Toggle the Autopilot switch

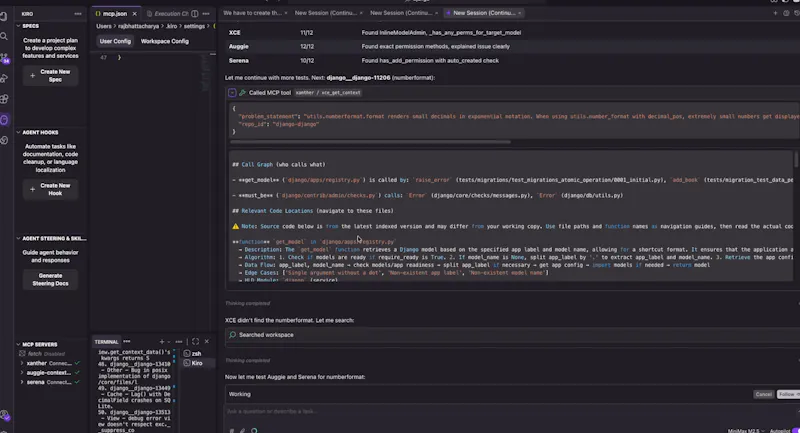click(795, 431)
